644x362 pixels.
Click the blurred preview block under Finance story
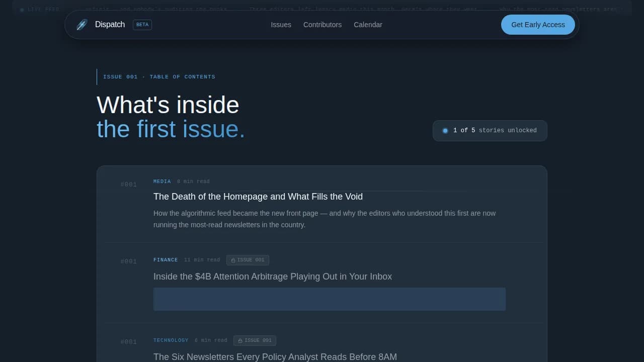pyautogui.click(x=330, y=299)
